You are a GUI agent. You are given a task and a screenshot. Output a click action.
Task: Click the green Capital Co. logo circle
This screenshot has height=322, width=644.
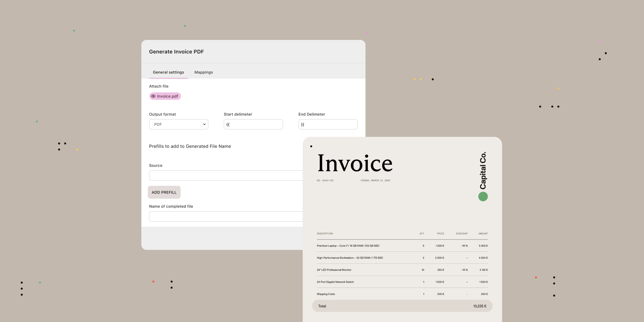(x=483, y=196)
